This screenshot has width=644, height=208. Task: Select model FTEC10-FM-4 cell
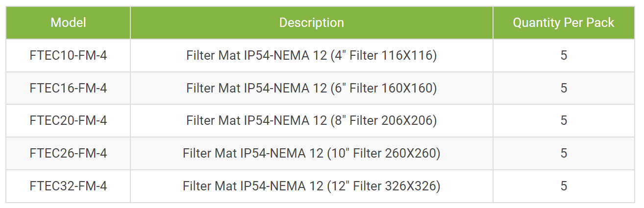pos(68,55)
